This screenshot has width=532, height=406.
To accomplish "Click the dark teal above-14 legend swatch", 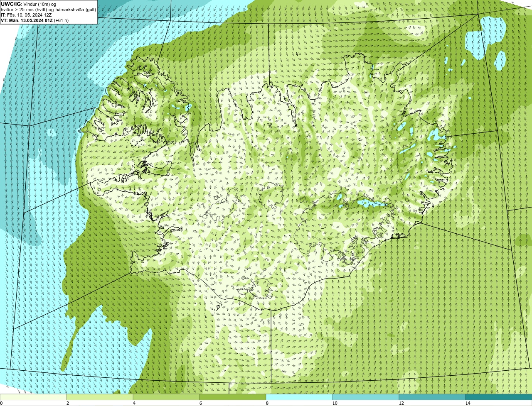I will [499, 397].
